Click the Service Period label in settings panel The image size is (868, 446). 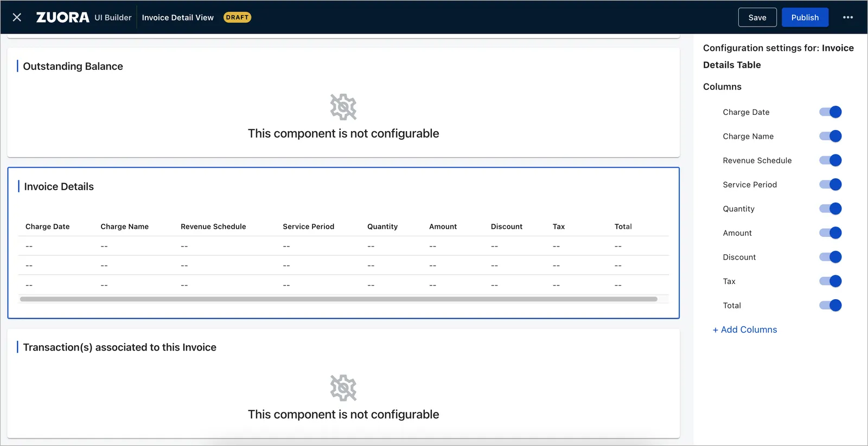coord(750,184)
